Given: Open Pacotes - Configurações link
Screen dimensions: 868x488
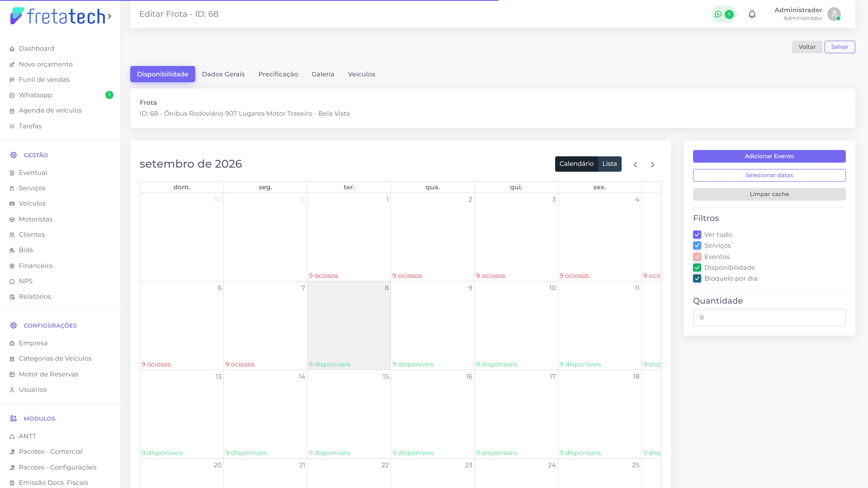Looking at the screenshot, I should tap(58, 467).
